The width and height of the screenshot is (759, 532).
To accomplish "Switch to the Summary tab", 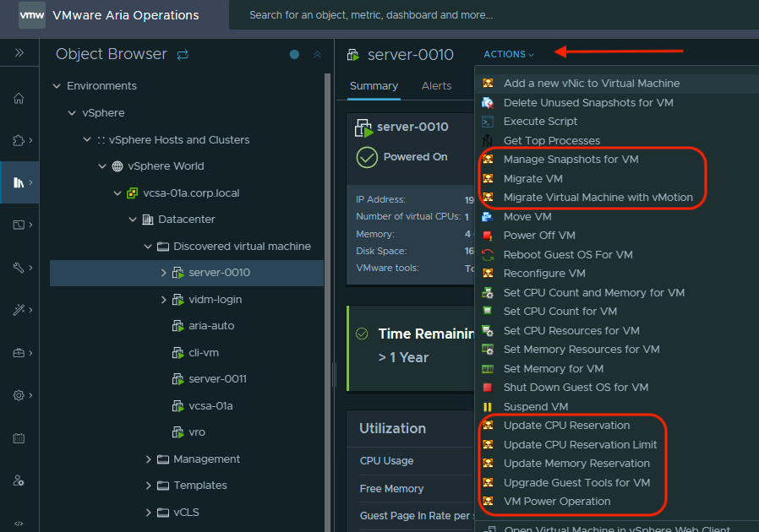I will pos(374,85).
